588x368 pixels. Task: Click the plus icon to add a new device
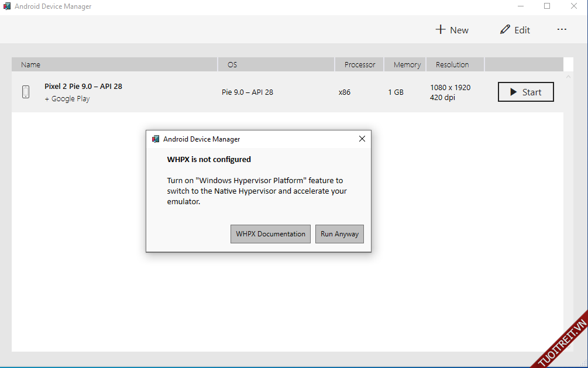(x=441, y=30)
